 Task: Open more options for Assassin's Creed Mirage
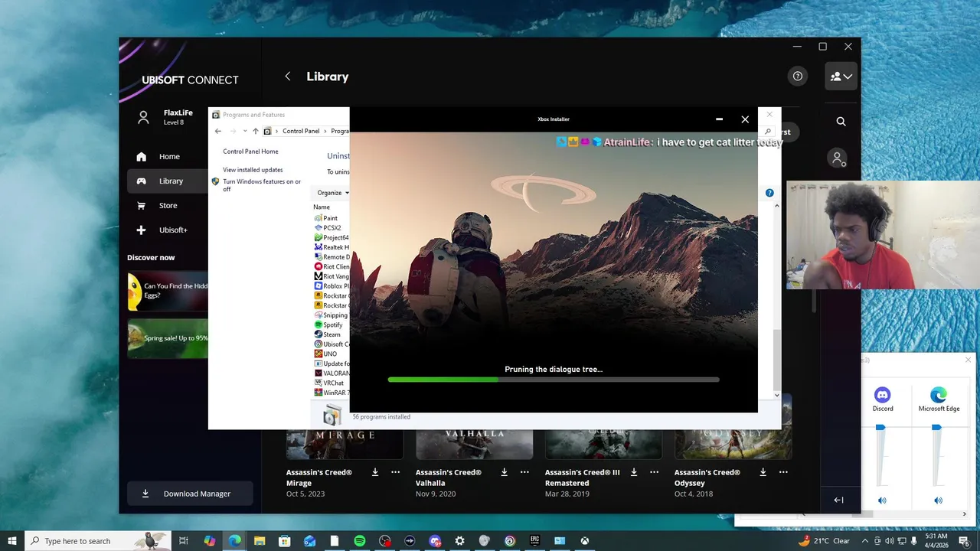pyautogui.click(x=395, y=472)
